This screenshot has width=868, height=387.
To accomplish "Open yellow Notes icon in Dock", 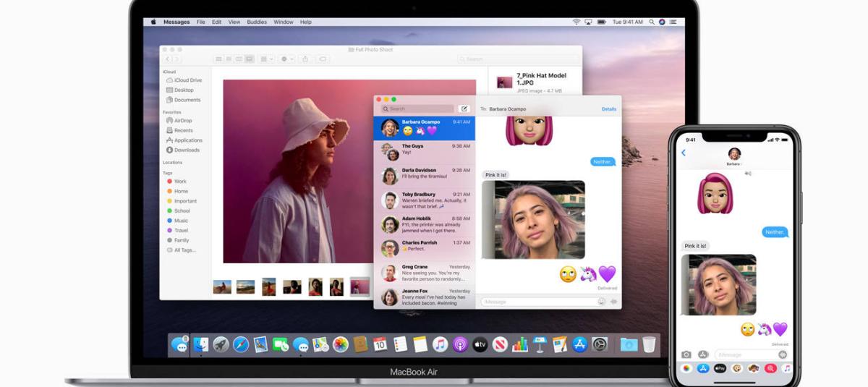I will click(x=420, y=344).
